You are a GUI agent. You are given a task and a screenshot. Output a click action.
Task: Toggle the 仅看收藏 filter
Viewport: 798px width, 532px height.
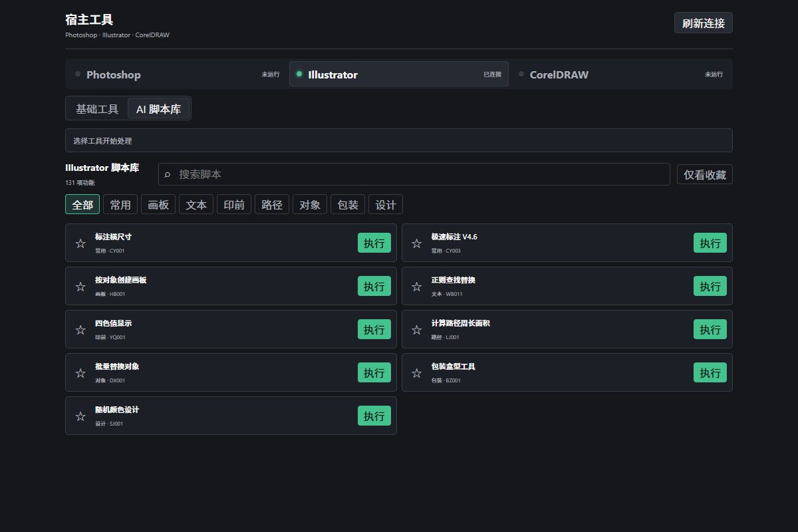[705, 174]
